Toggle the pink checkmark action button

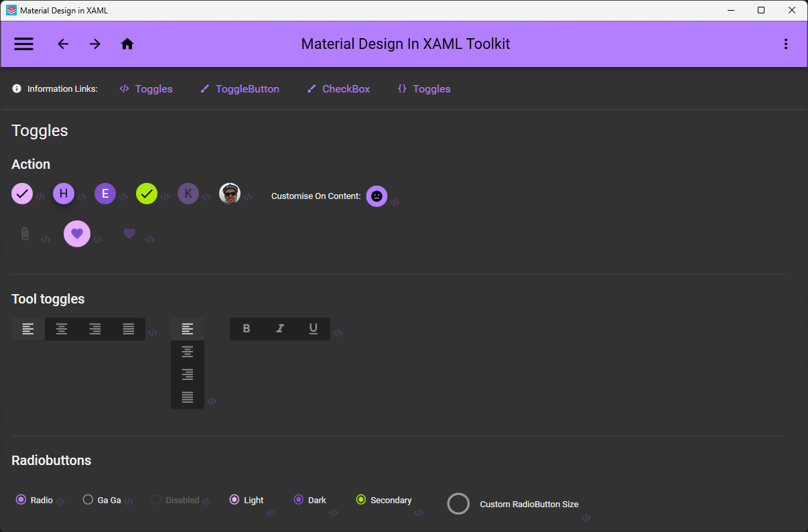(22, 194)
